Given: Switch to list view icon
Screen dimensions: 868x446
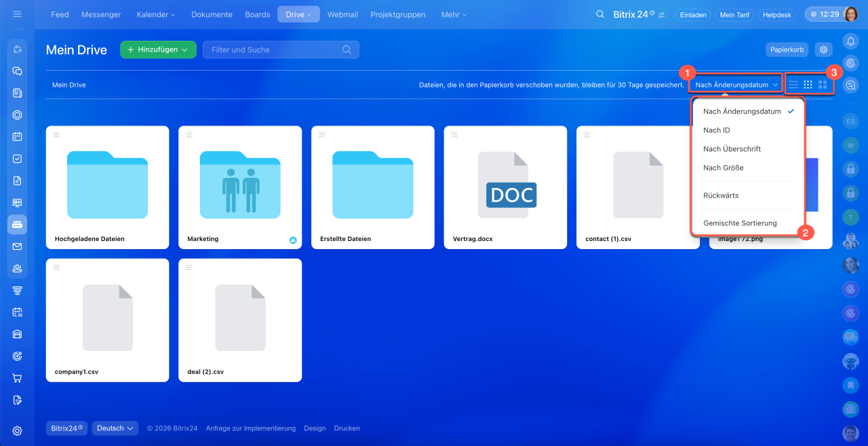Looking at the screenshot, I should (x=793, y=85).
